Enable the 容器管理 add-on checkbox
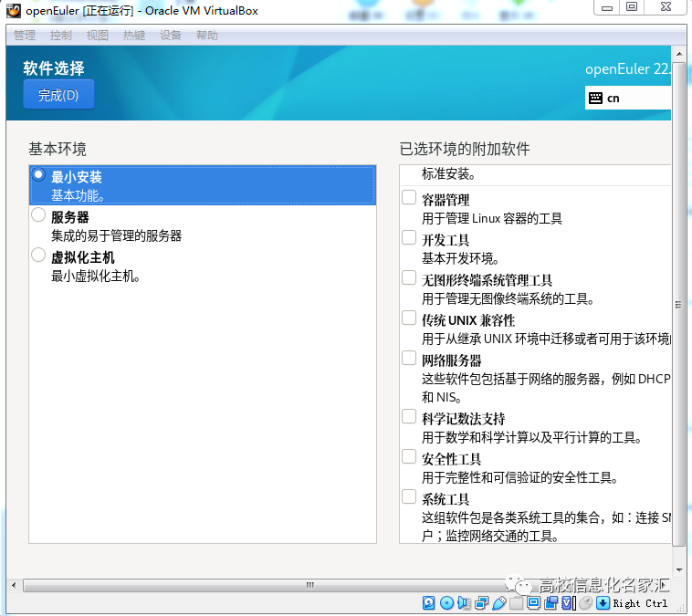This screenshot has width=692, height=616. pos(409,197)
